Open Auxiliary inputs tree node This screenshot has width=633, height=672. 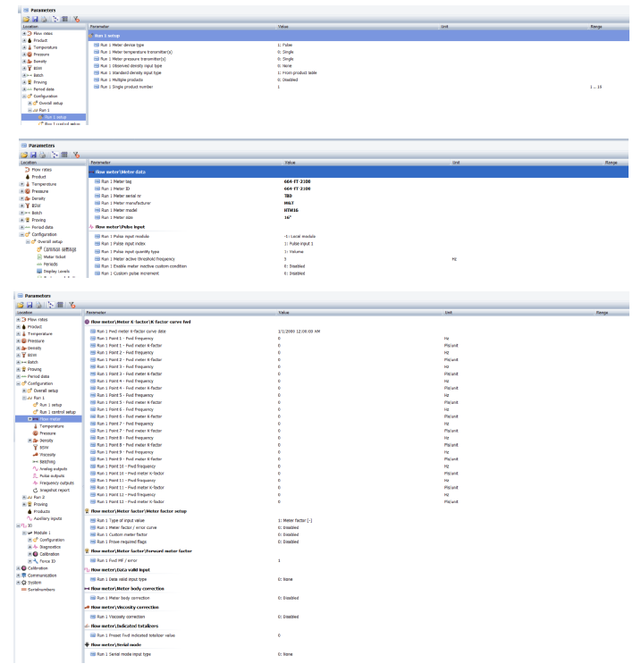47,518
